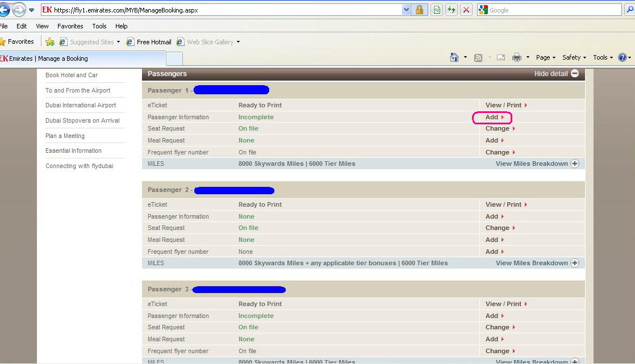Click the Print icon in command bar
The width and height of the screenshot is (635, 364).
pyautogui.click(x=517, y=57)
